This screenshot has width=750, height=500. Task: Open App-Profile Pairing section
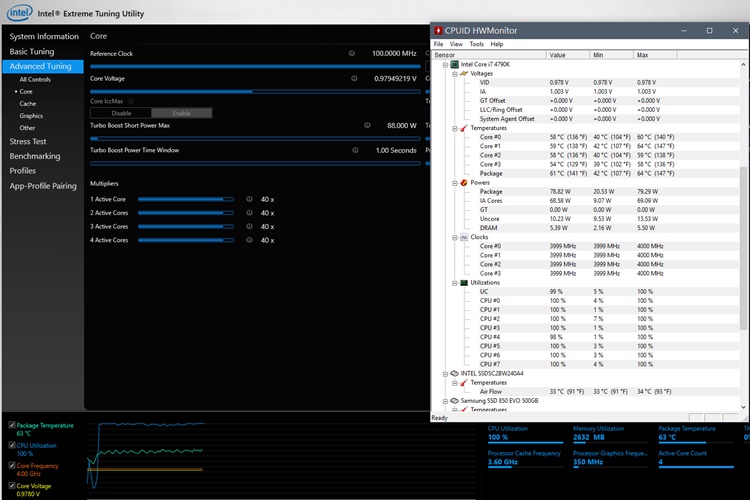click(x=43, y=186)
